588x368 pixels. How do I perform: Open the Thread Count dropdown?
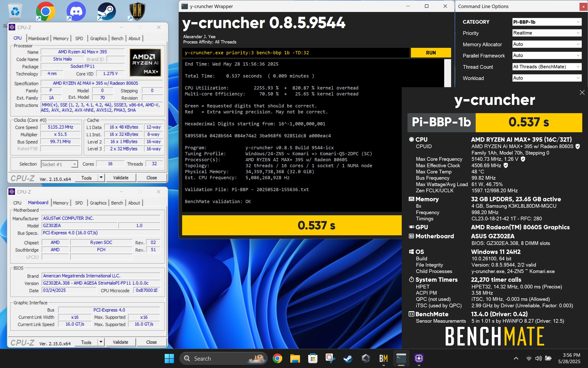(547, 67)
